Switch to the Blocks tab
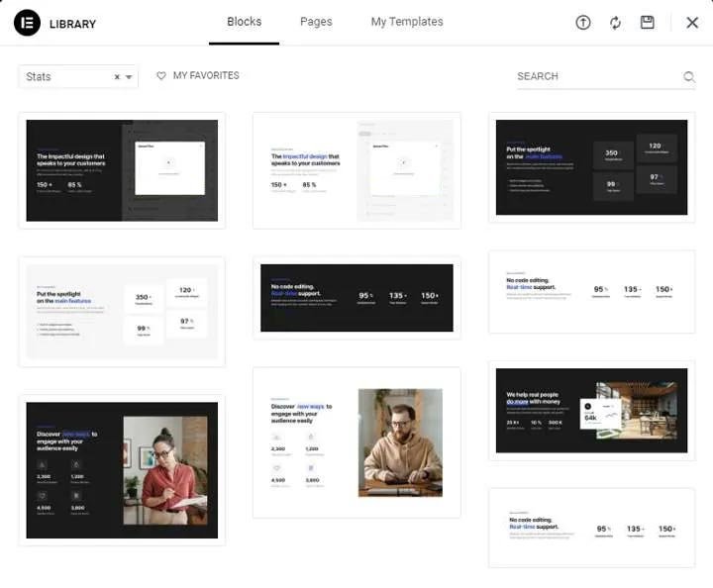Viewport: 713px width, 588px height. click(x=244, y=22)
